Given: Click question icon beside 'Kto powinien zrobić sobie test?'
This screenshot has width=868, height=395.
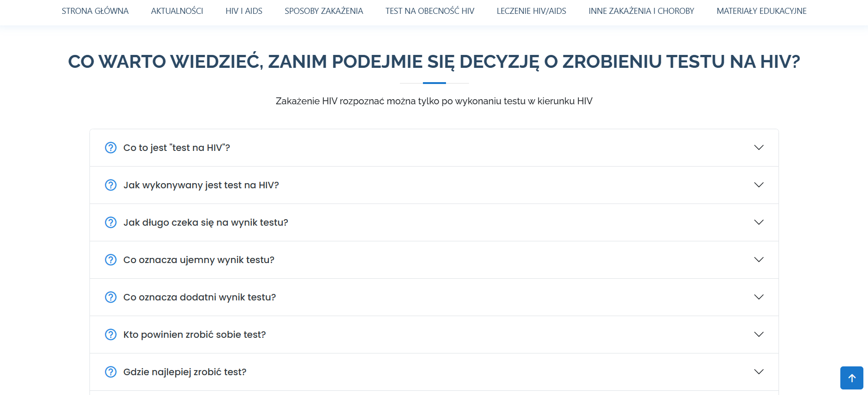Looking at the screenshot, I should [x=111, y=335].
